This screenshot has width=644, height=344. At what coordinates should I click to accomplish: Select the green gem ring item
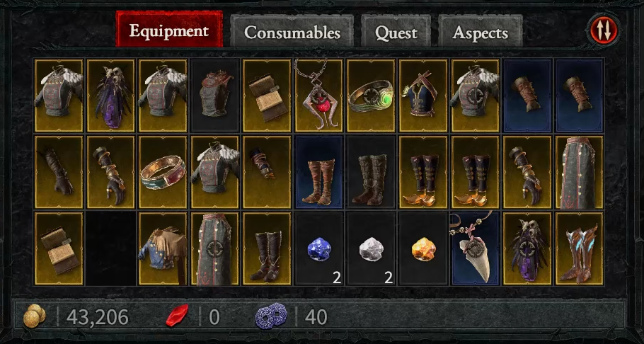(x=371, y=96)
